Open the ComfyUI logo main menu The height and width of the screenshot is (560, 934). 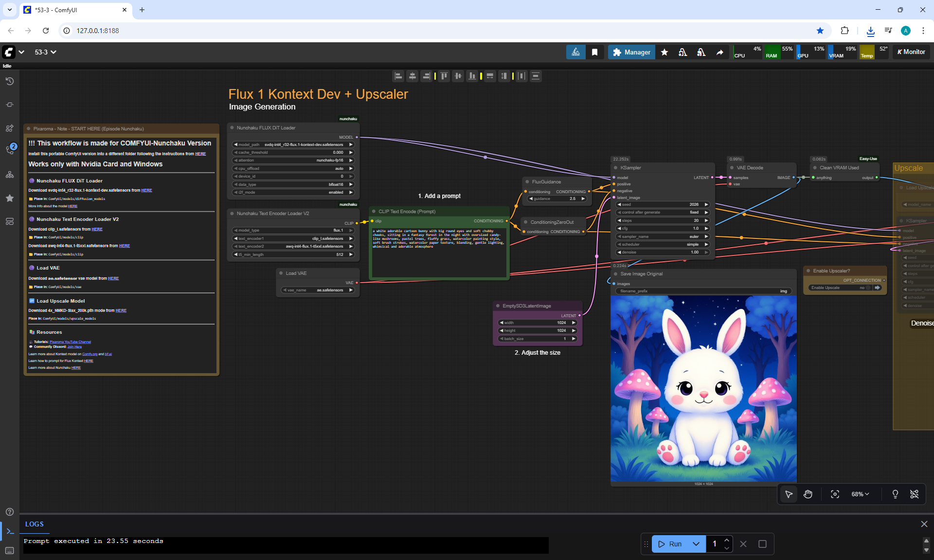pyautogui.click(x=9, y=52)
